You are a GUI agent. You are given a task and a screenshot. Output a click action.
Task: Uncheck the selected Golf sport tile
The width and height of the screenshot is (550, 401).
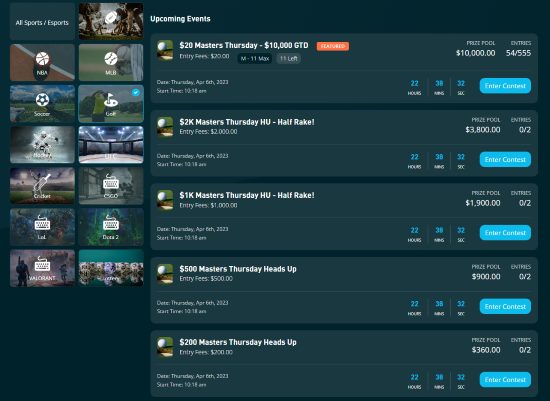(x=111, y=103)
